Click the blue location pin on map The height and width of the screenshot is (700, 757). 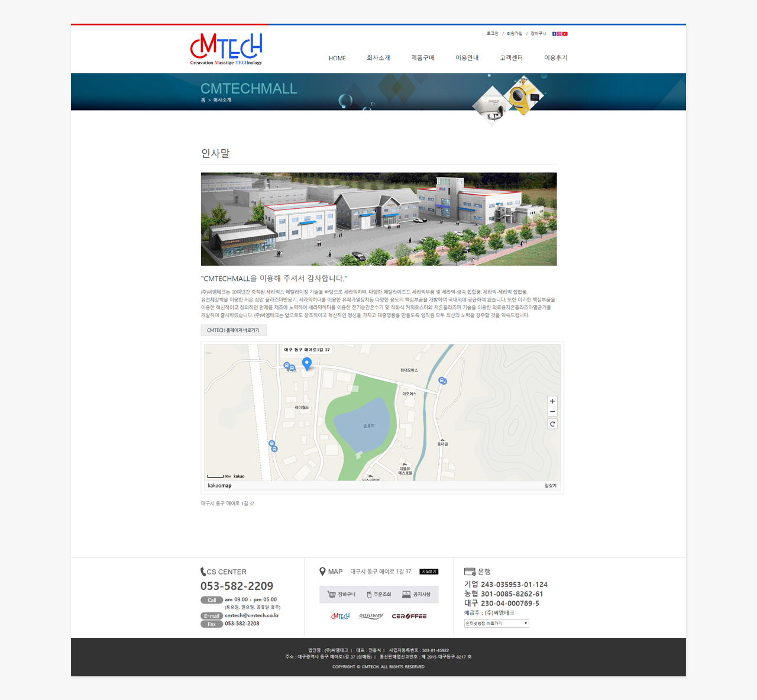pyautogui.click(x=306, y=363)
